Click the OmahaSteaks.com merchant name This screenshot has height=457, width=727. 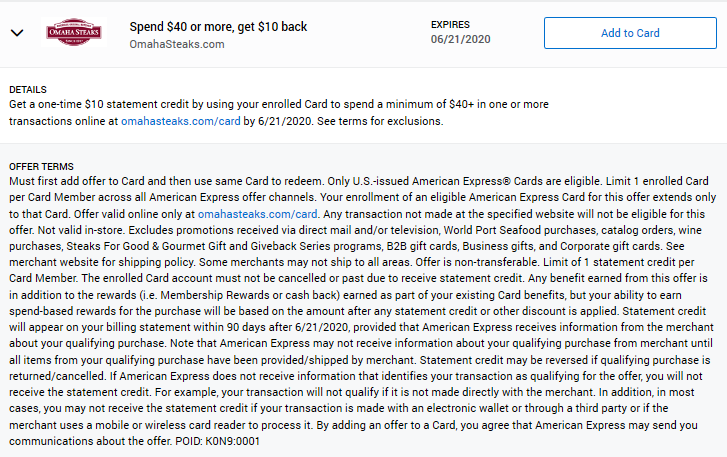pos(177,44)
